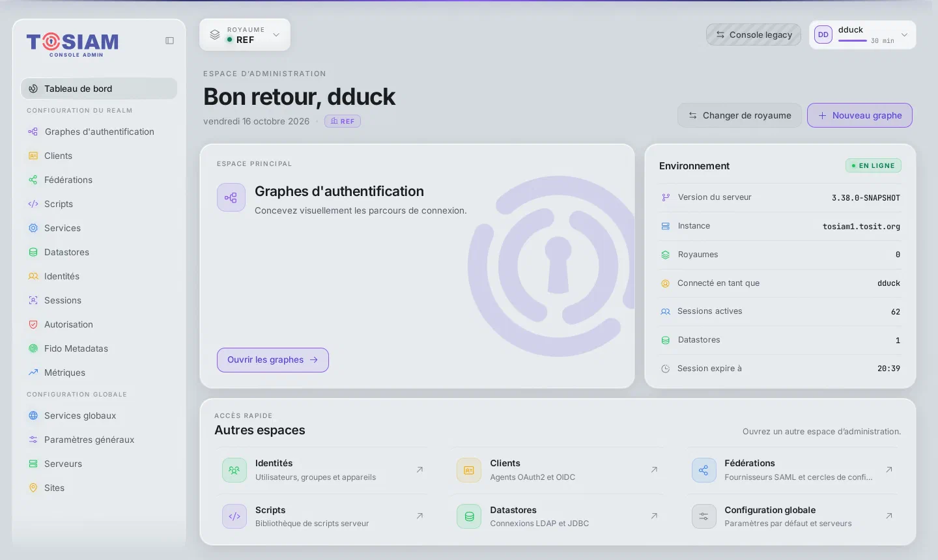The image size is (938, 560).
Task: Select Fido Metadatas in the sidebar
Action: click(x=99, y=348)
